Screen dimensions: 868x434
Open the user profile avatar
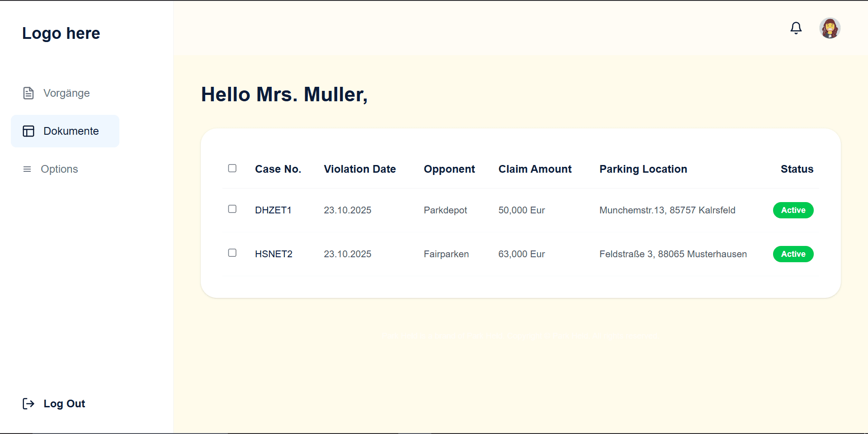coord(830,28)
